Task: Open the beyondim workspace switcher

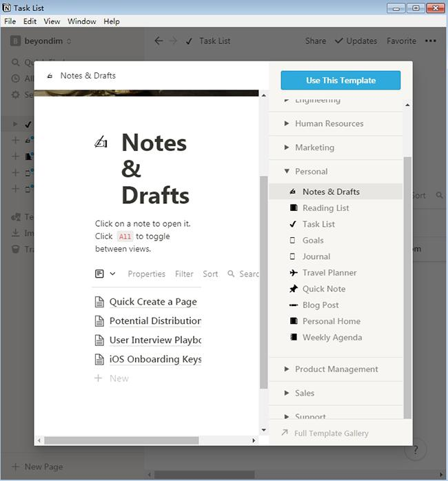Action: click(x=41, y=41)
